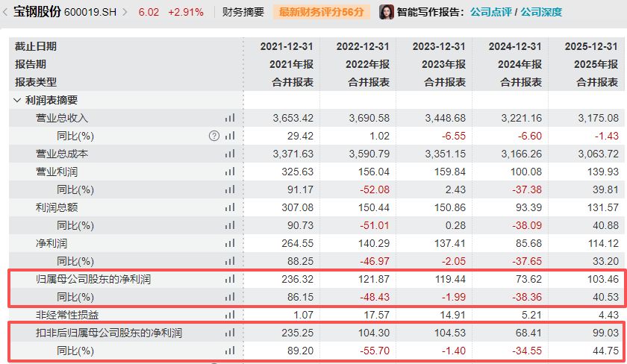
Task: Open chart icon for 营业利润 row
Action: point(230,172)
